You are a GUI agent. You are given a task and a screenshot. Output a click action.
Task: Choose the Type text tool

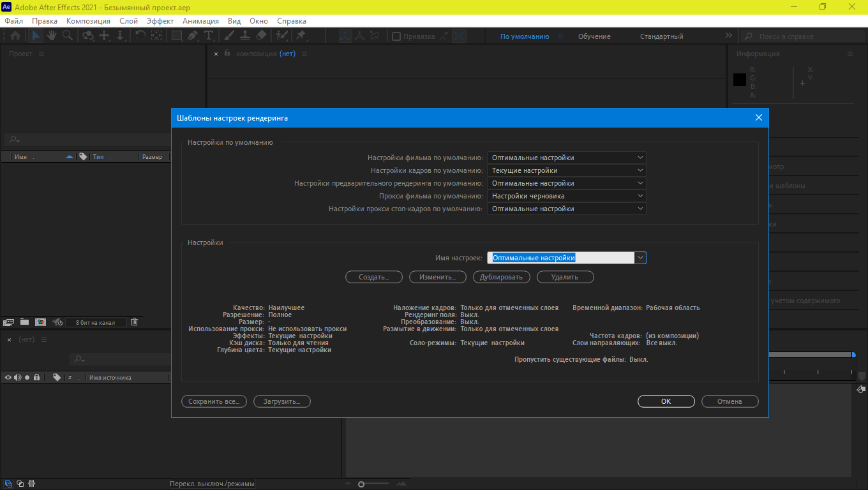click(208, 36)
